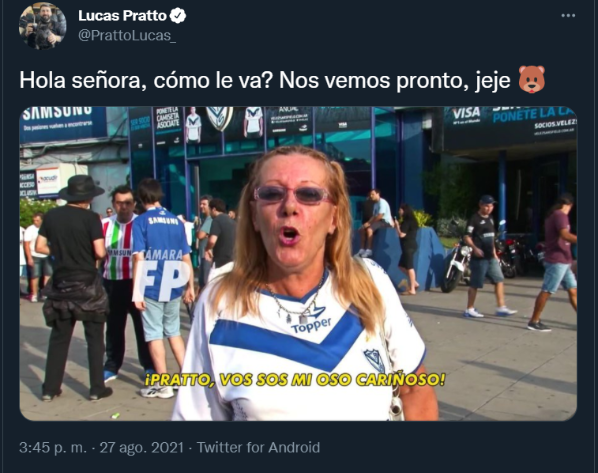Click the bear emoji in the tweet
Screen dimensions: 598x473
[x=532, y=80]
